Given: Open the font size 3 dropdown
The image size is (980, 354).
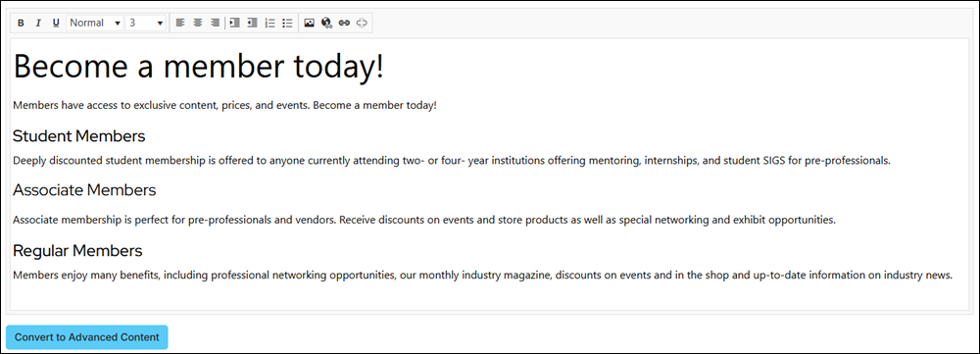Looking at the screenshot, I should (x=146, y=24).
